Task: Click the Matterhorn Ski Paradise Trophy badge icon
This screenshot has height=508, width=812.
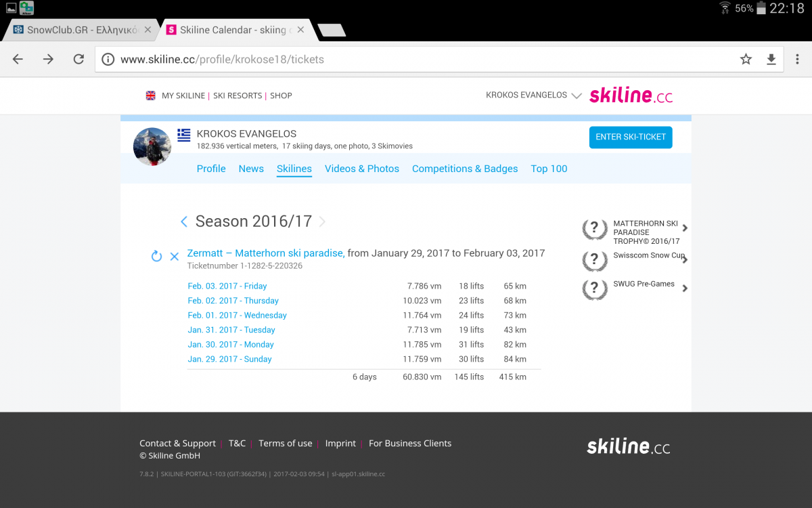Action: click(x=595, y=230)
